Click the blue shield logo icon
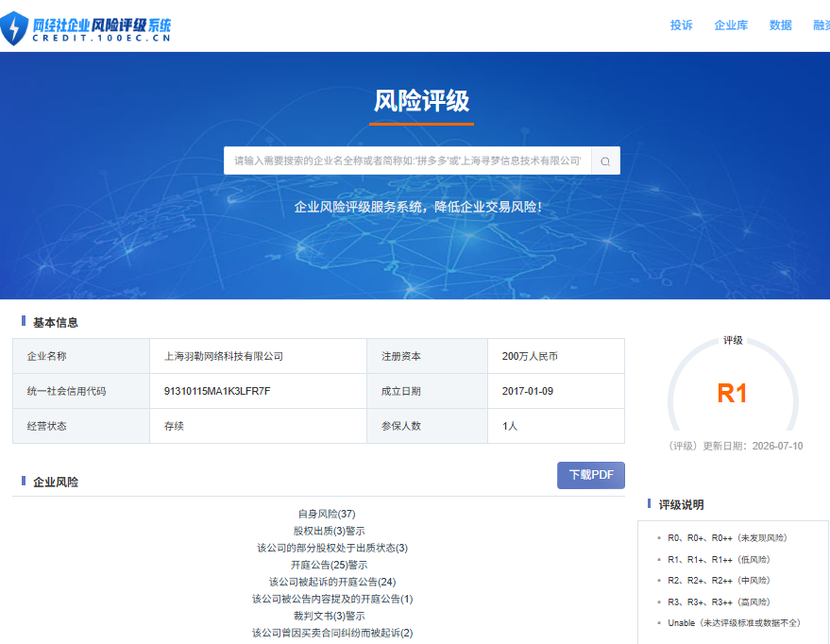The height and width of the screenshot is (644, 830). [14, 28]
